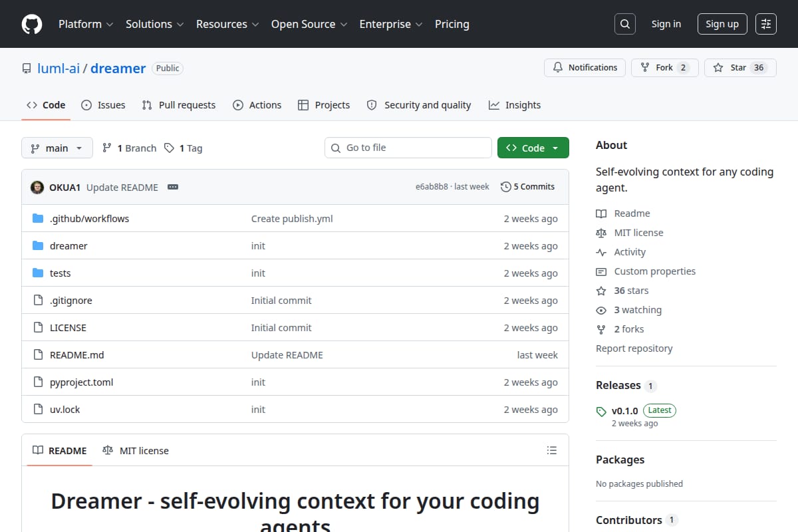
Task: Click the LICENSE file icon
Action: pyautogui.click(x=38, y=328)
